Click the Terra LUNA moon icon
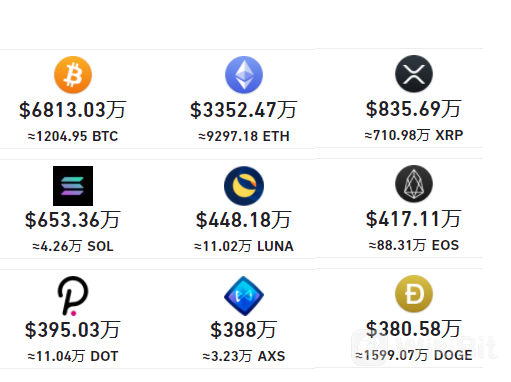 (x=244, y=186)
